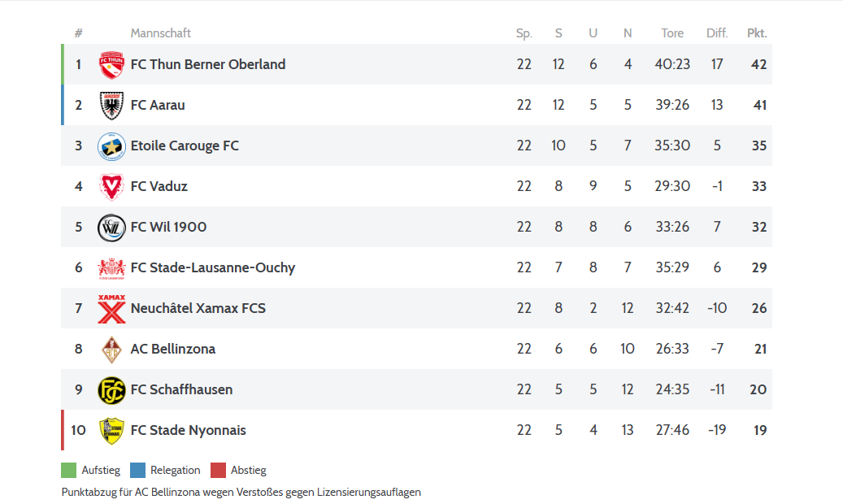Open the FC Thun Berner Oberland team link
This screenshot has width=843, height=504.
click(208, 64)
